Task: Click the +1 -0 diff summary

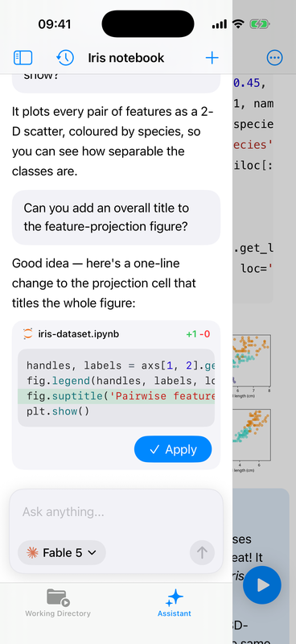Action: pos(198,334)
